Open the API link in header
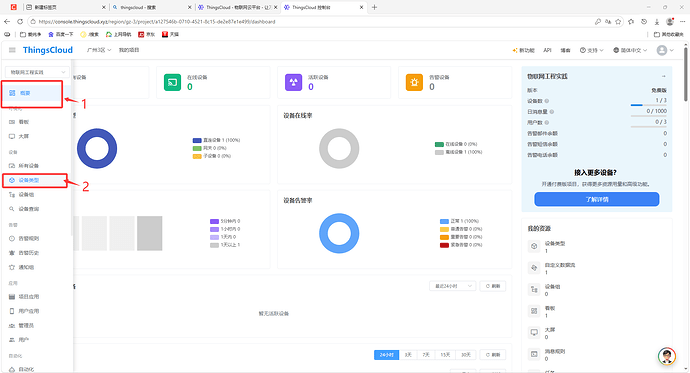The width and height of the screenshot is (690, 373). [x=547, y=51]
